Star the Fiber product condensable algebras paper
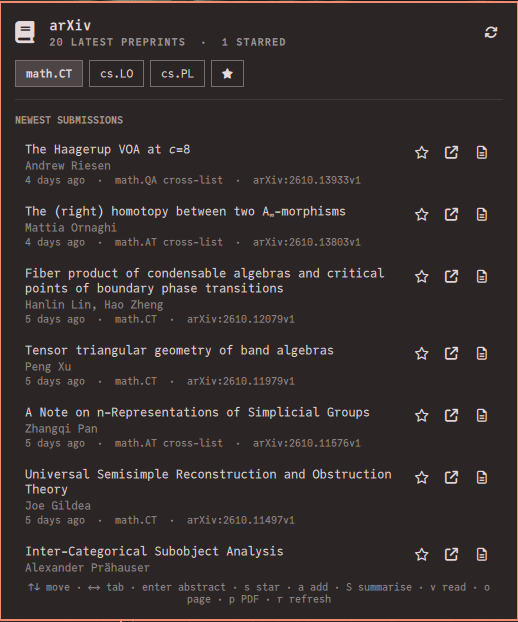This screenshot has height=622, width=518. point(422,276)
